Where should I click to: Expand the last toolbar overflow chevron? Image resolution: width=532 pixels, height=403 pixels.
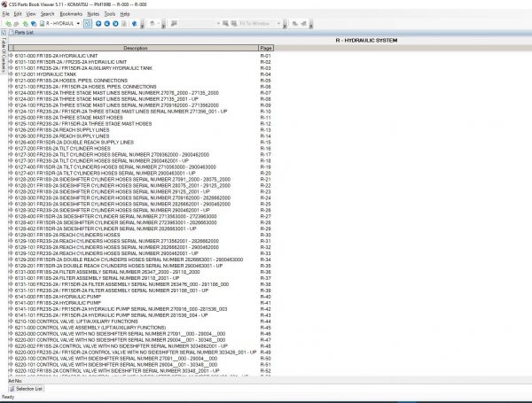311,25
